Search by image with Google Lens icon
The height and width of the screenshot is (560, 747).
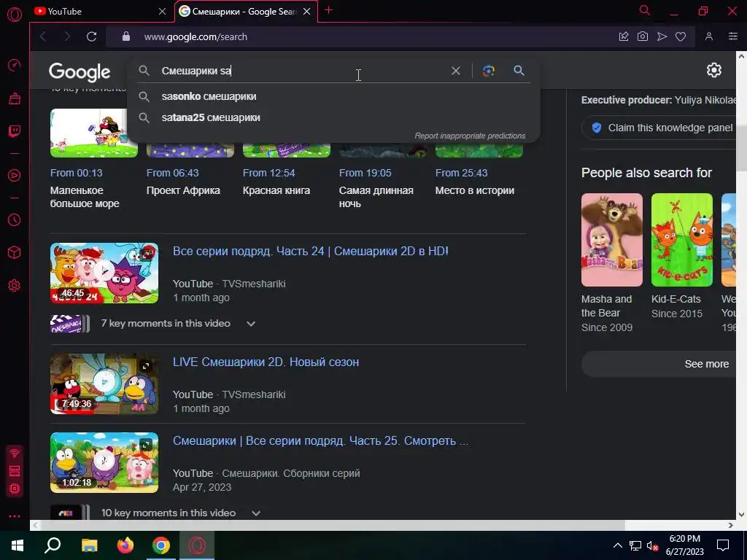point(489,71)
